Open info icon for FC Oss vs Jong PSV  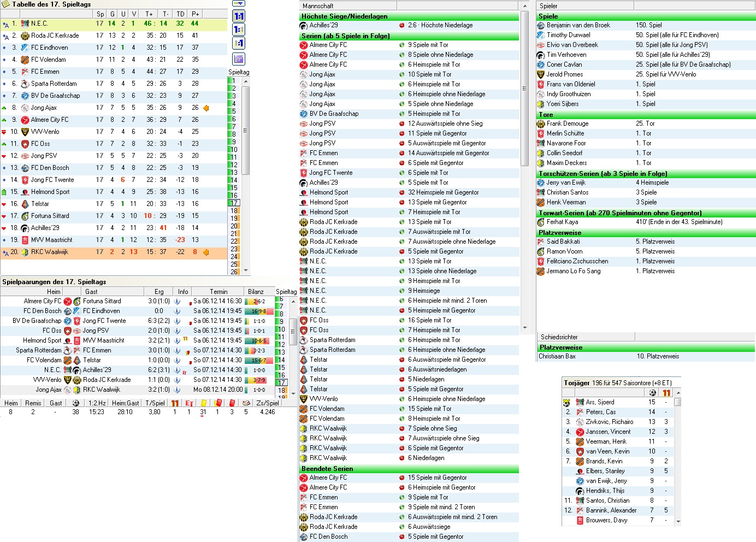tap(177, 331)
